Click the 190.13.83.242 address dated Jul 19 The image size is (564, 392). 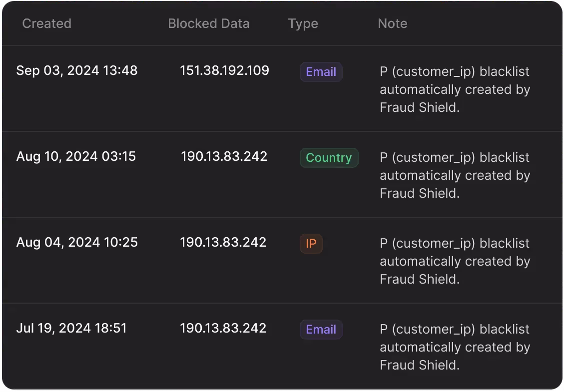pyautogui.click(x=223, y=328)
